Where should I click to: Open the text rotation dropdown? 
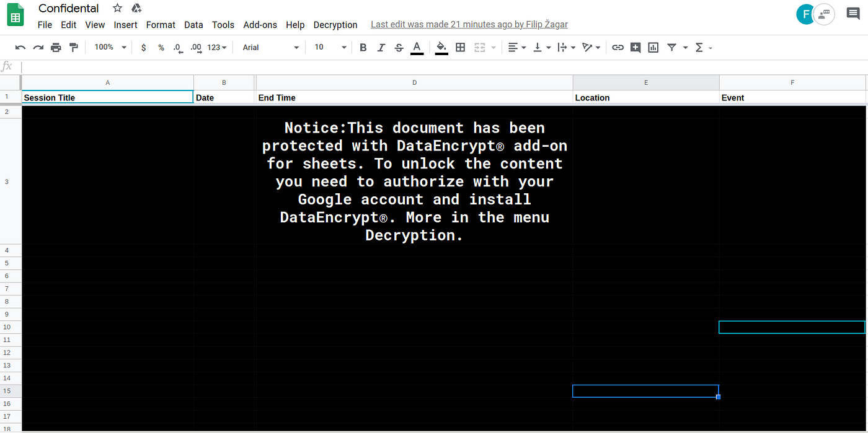(591, 47)
